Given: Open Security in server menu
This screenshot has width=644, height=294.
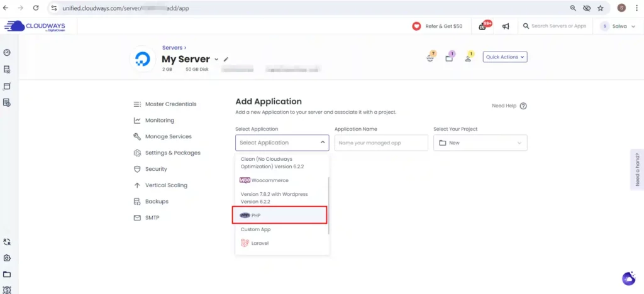Looking at the screenshot, I should point(150,169).
